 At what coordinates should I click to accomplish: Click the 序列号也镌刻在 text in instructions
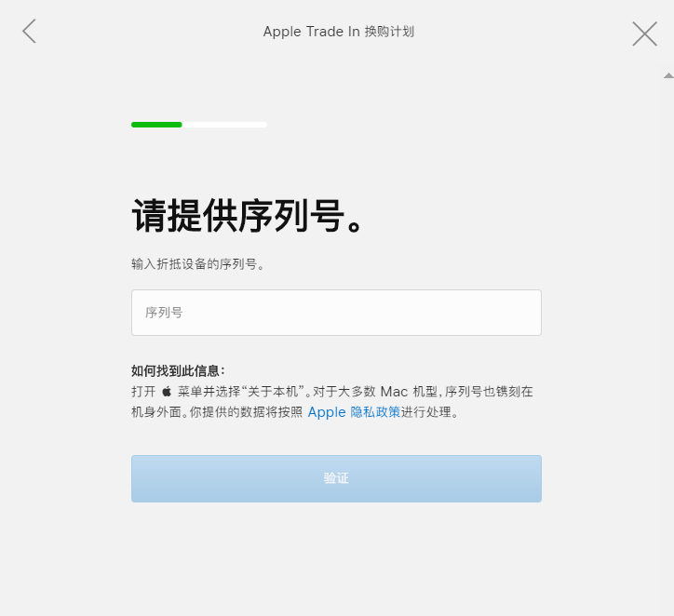tap(489, 392)
